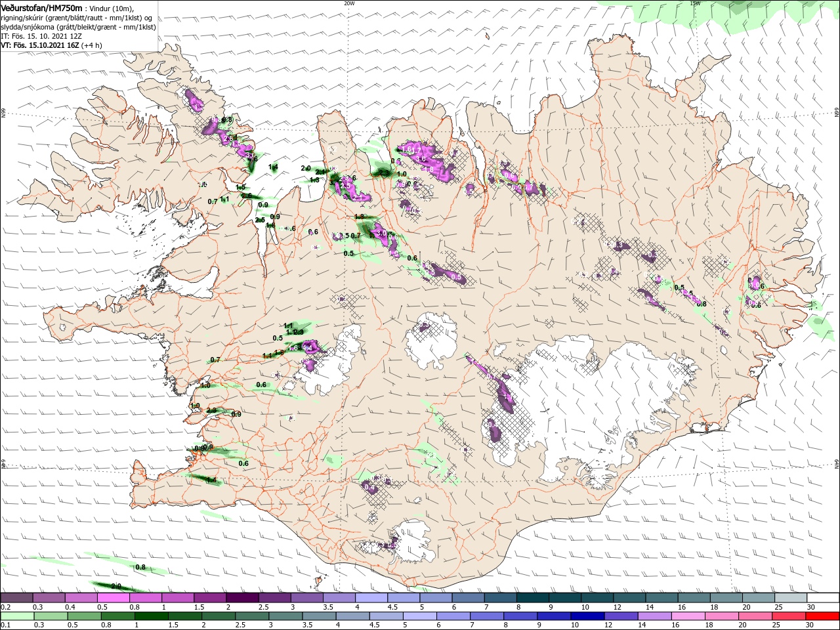Click the valid time line 'VT: Fös. 15.10.2021 16Z'
840x630 pixels.
tap(39, 45)
